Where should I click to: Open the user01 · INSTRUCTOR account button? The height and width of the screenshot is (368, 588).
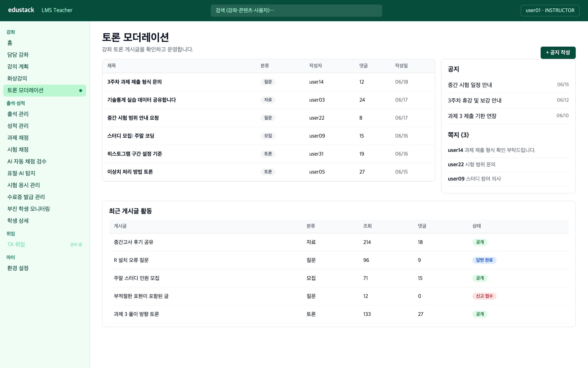(550, 10)
